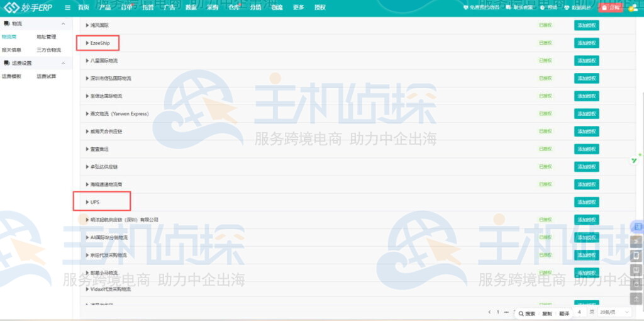644x321 pixels.
Task: Click the 搜索 magnifier in floating popup
Action: coord(521,313)
